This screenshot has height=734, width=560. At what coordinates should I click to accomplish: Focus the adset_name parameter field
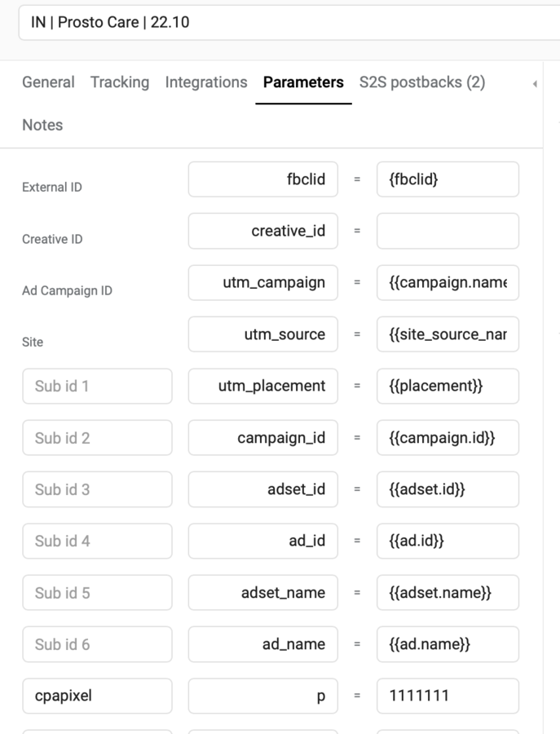262,593
